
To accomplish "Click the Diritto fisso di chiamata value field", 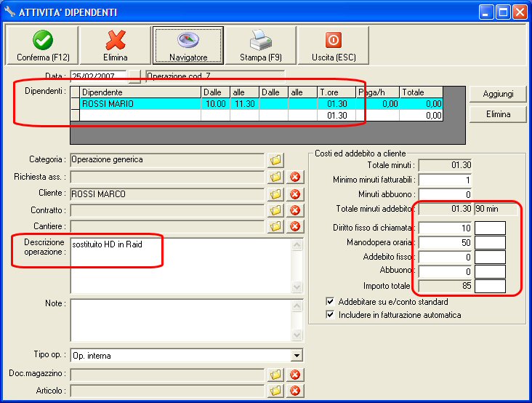I will coord(445,228).
